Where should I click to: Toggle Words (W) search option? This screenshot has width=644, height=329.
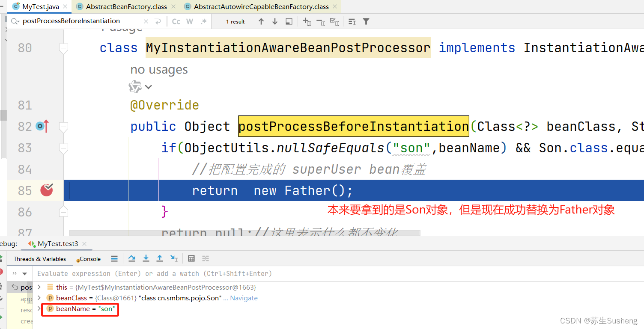(190, 21)
